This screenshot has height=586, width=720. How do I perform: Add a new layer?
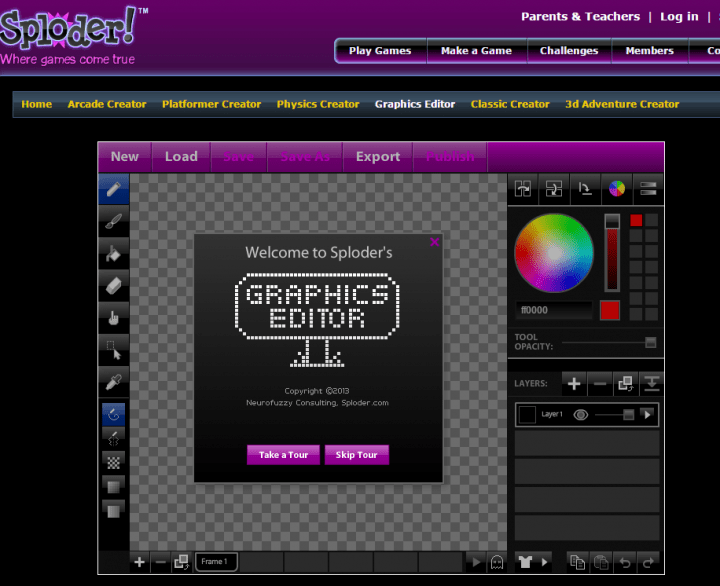pyautogui.click(x=574, y=383)
